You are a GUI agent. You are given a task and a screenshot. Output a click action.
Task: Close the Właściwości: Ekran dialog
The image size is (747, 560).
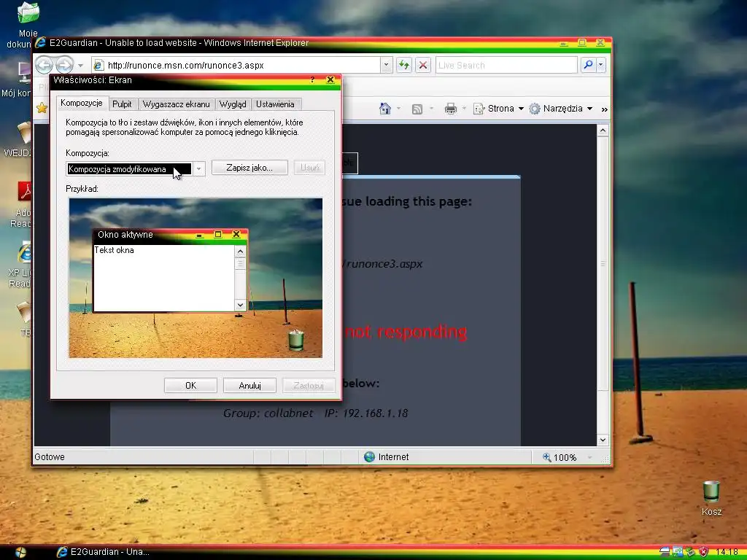[x=330, y=80]
